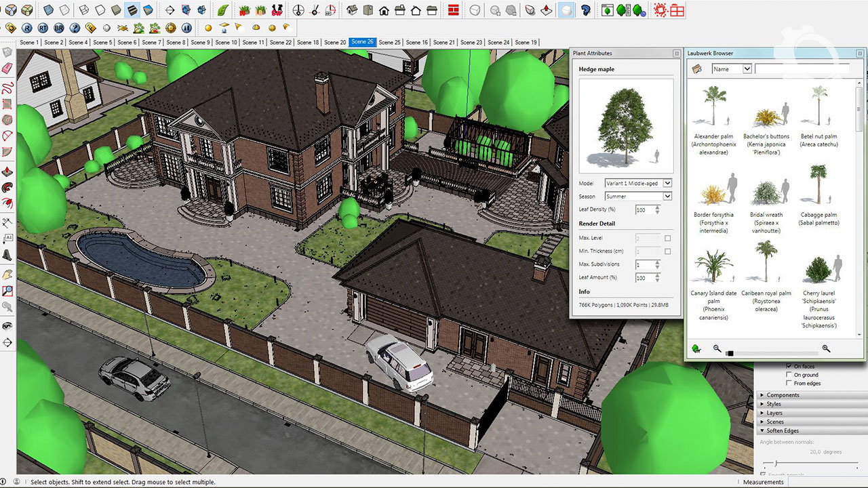Enable the Max. Level checkbox

point(667,239)
